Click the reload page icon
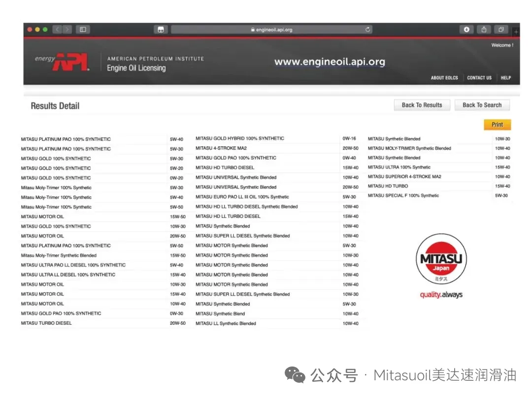532x399 pixels. [x=368, y=30]
